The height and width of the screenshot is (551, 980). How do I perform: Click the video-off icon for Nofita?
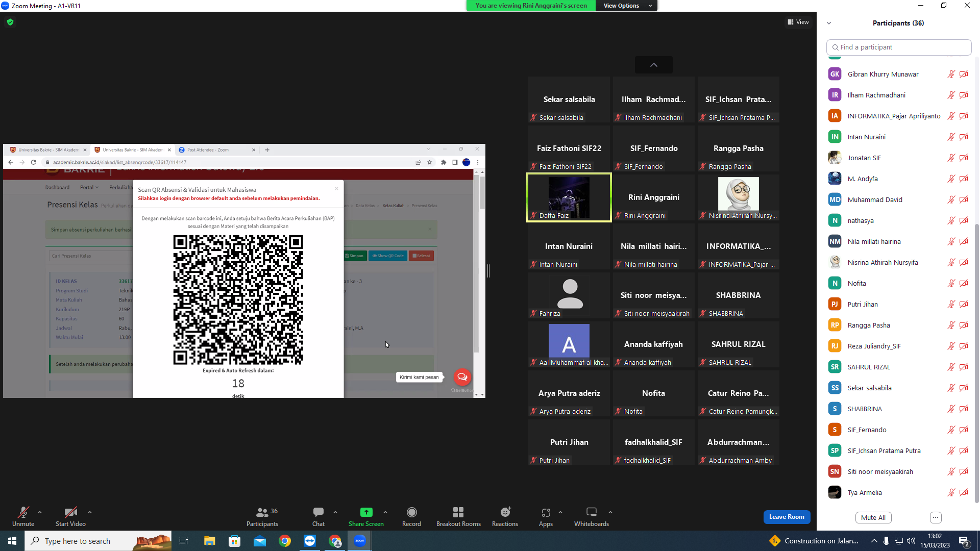point(964,283)
